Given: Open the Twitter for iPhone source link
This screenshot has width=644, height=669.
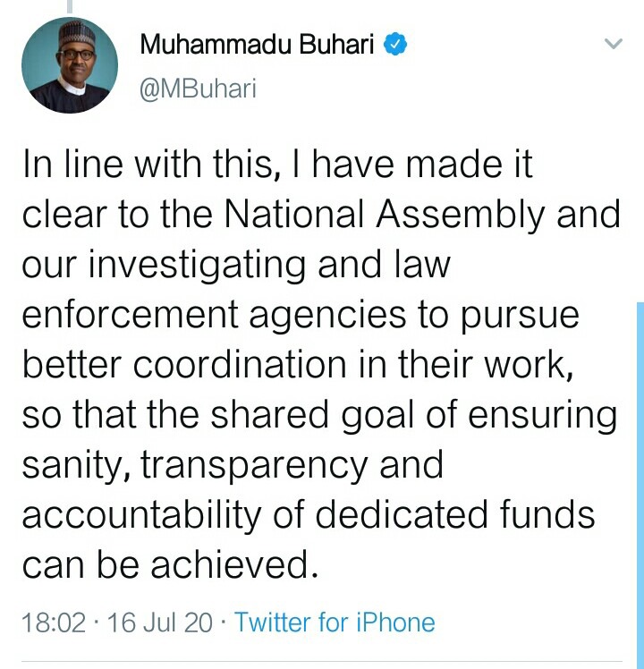Looking at the screenshot, I should 335,622.
